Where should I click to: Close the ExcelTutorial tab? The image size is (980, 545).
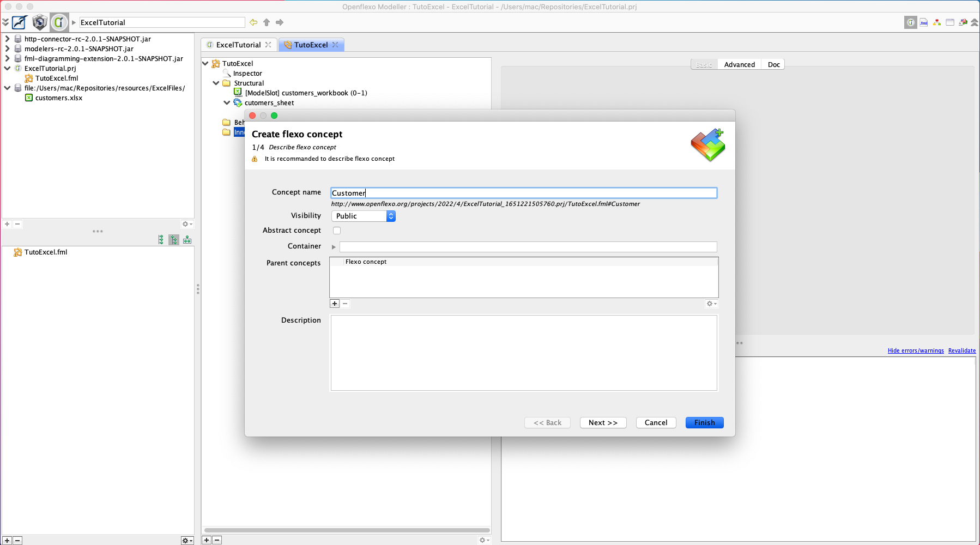268,45
